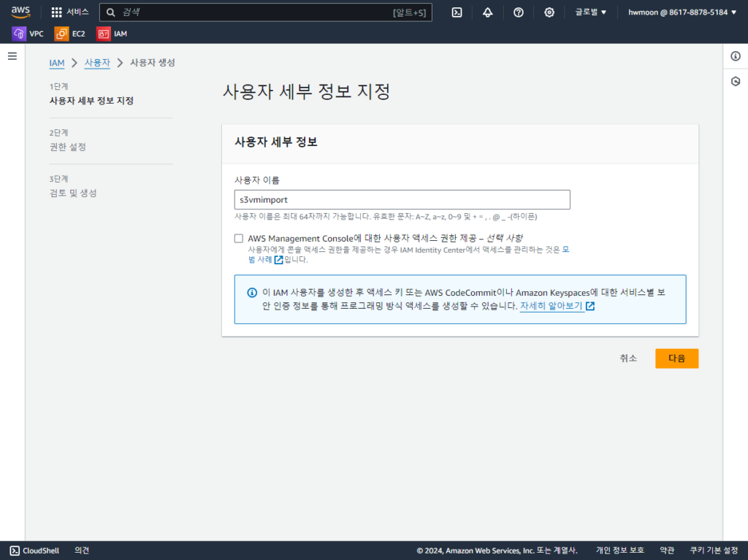Screen dimensions: 748x560
Task: Open the 글로벌 region dropdown
Action: coord(590,12)
